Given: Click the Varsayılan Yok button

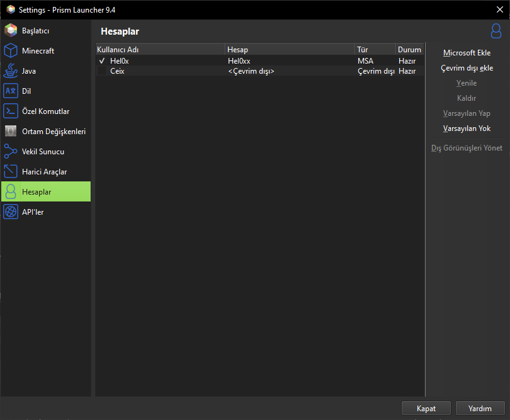Looking at the screenshot, I should tap(467, 128).
